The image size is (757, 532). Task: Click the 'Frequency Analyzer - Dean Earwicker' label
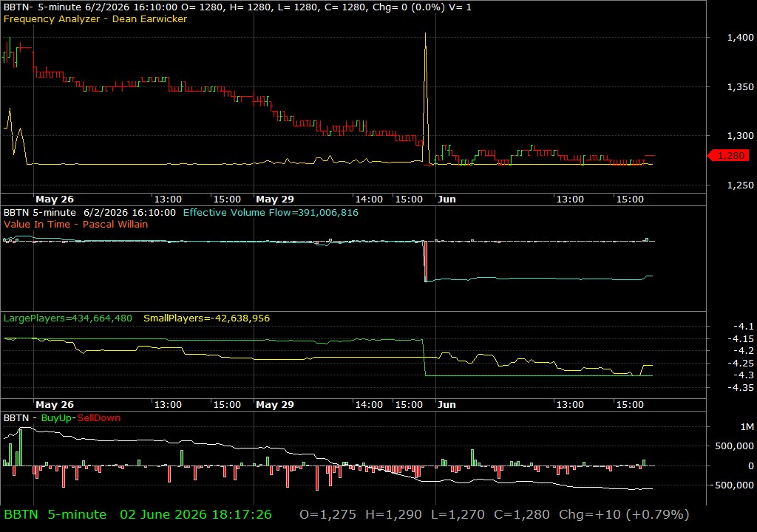coord(95,18)
